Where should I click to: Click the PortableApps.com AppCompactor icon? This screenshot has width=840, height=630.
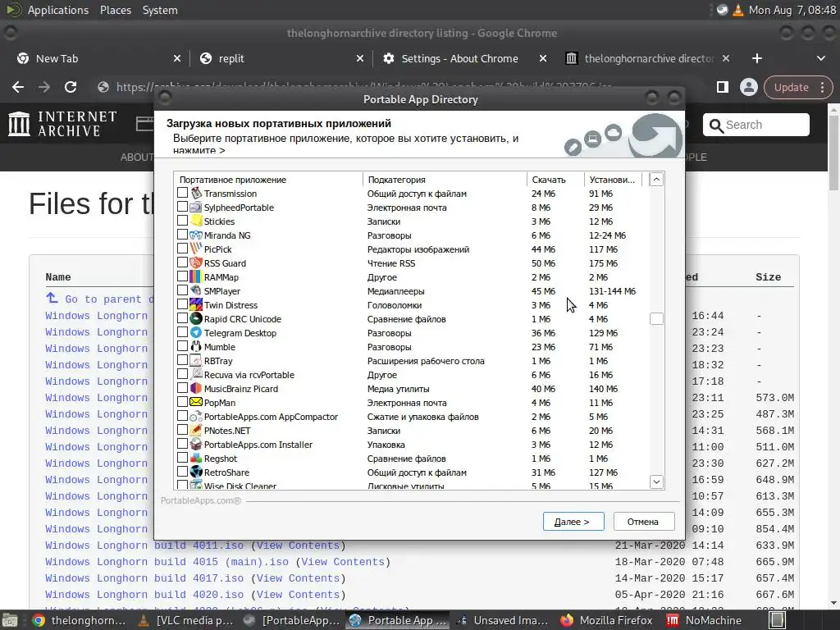196,416
